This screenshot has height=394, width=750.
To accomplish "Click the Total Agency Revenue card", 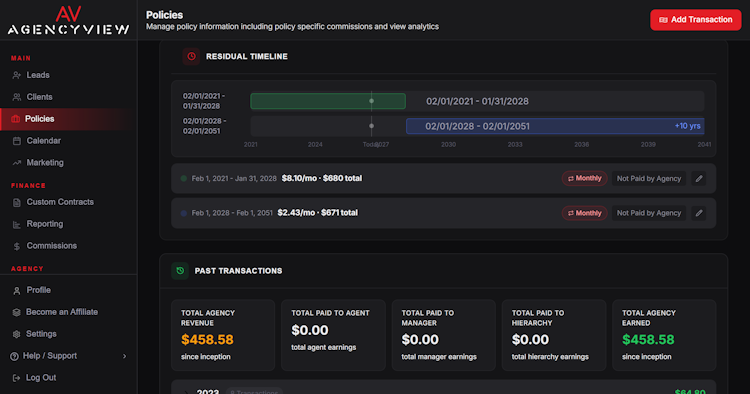I will (223, 335).
